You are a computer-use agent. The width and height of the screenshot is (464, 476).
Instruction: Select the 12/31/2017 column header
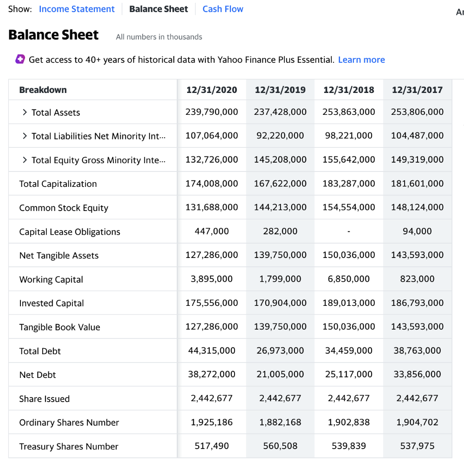417,90
